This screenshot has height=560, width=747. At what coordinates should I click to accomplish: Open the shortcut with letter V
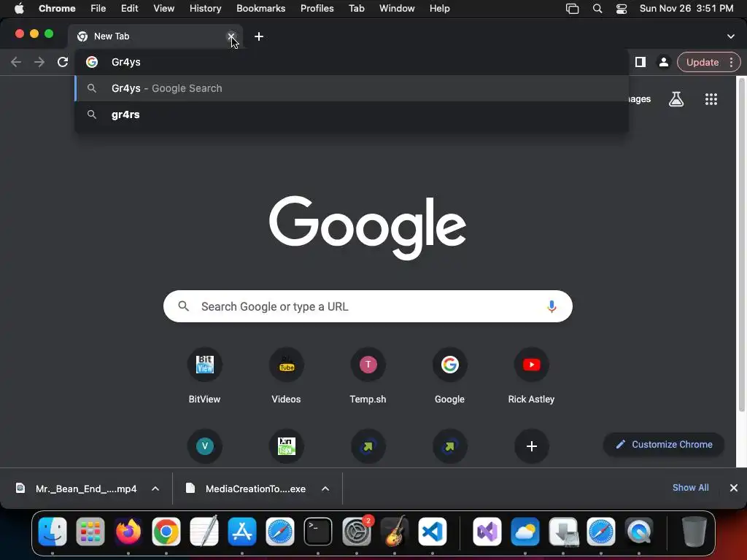(204, 446)
